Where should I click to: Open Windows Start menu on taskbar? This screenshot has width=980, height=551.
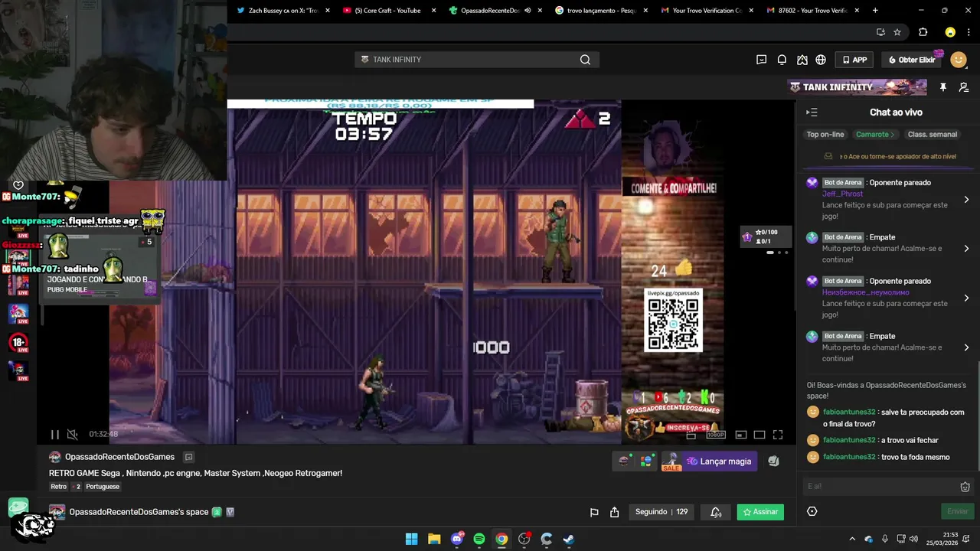412,539
